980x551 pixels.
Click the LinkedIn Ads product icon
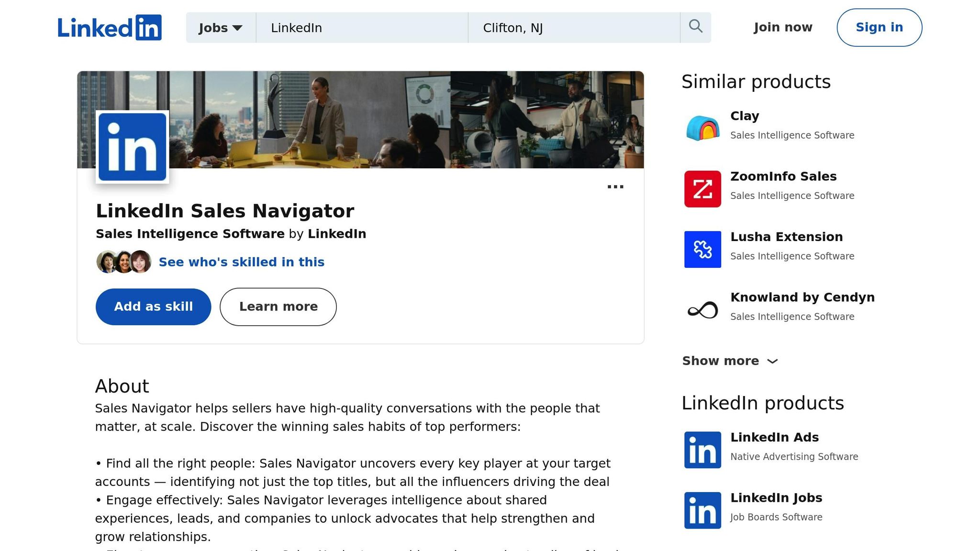click(x=702, y=449)
